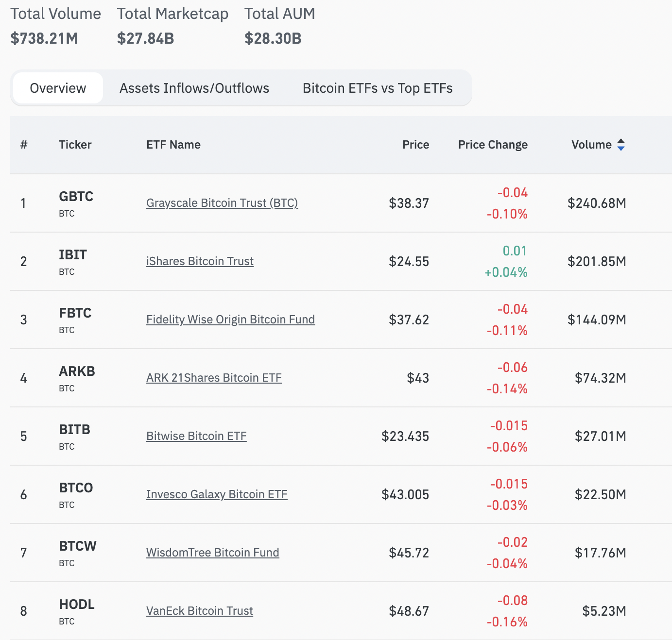
Task: Select Bitcoin ETFs vs Top ETFs tab
Action: coord(378,88)
